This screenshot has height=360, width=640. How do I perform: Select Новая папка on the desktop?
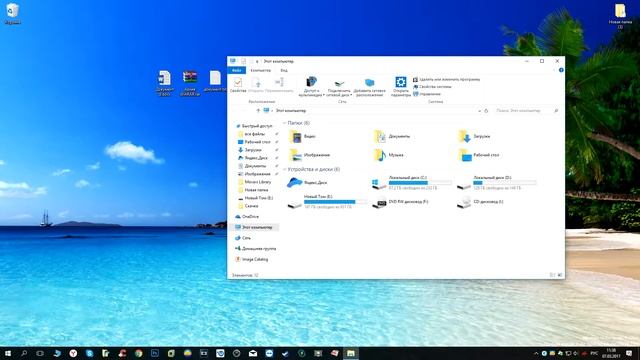tap(620, 16)
